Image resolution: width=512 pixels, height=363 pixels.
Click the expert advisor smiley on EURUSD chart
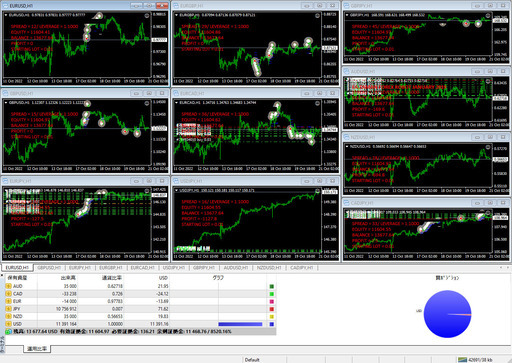pyautogui.click(x=147, y=16)
